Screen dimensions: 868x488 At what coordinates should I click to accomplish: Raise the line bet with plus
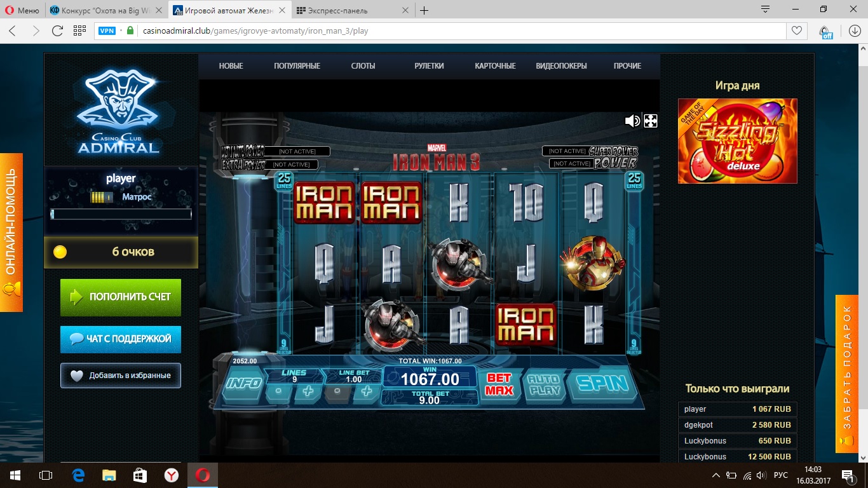click(x=367, y=391)
